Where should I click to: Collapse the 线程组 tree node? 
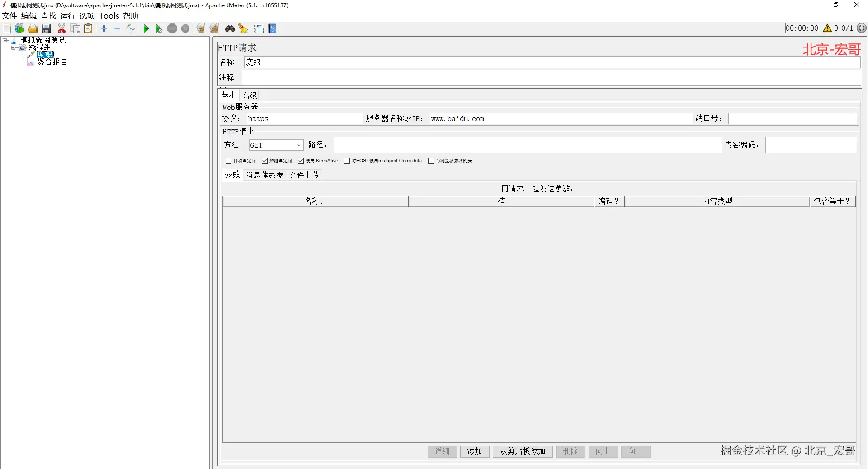tap(14, 47)
